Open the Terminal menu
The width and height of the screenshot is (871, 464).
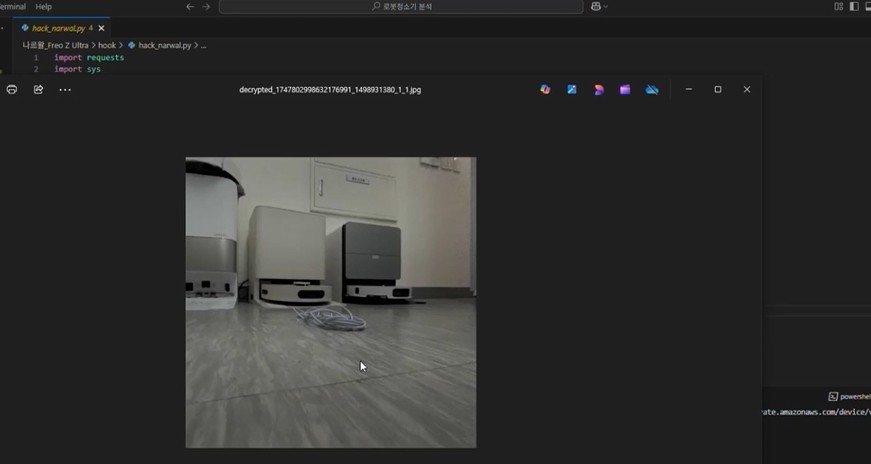pyautogui.click(x=12, y=6)
